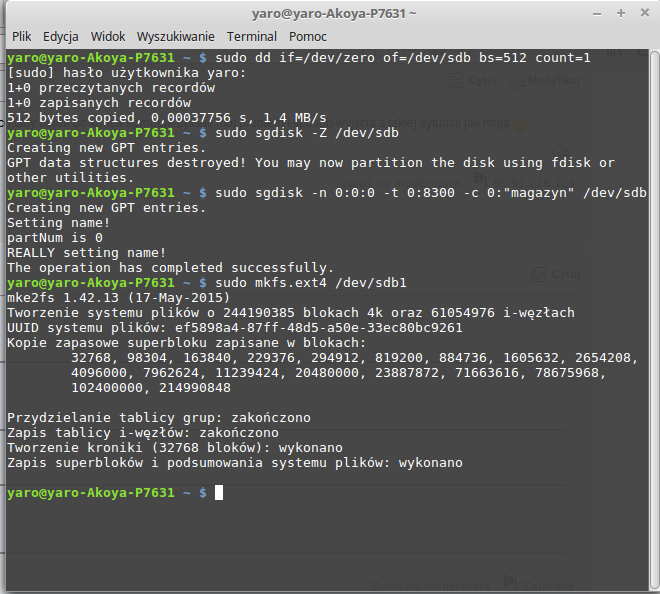Click the 'Setting name!' line
This screenshot has width=660, height=594.
pyautogui.click(x=59, y=223)
